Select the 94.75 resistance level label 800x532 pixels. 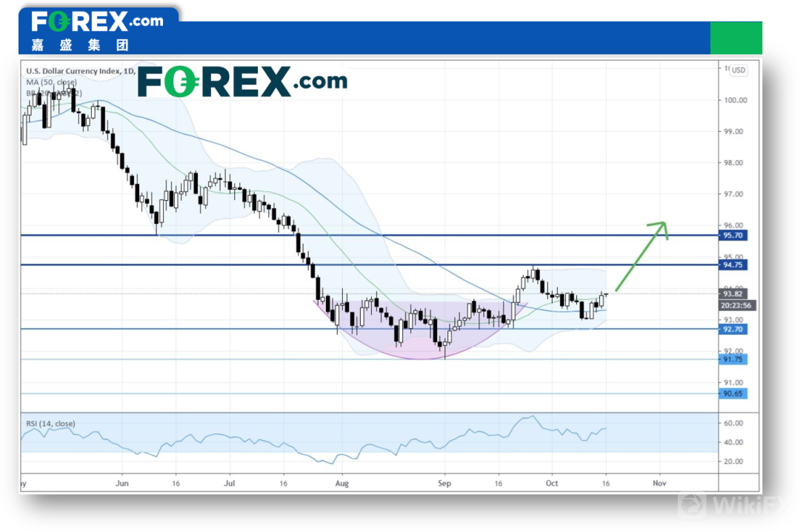pyautogui.click(x=733, y=265)
